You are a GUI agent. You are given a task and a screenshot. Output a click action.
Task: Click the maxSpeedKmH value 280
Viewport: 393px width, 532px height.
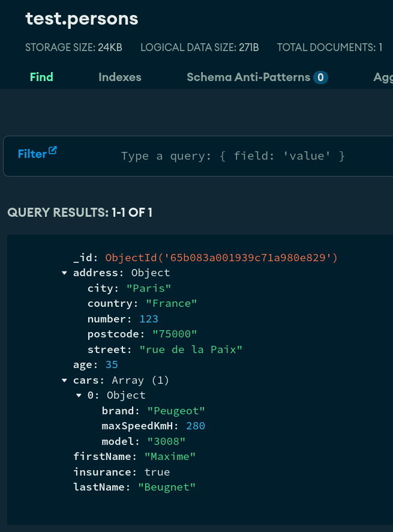pyautogui.click(x=196, y=426)
